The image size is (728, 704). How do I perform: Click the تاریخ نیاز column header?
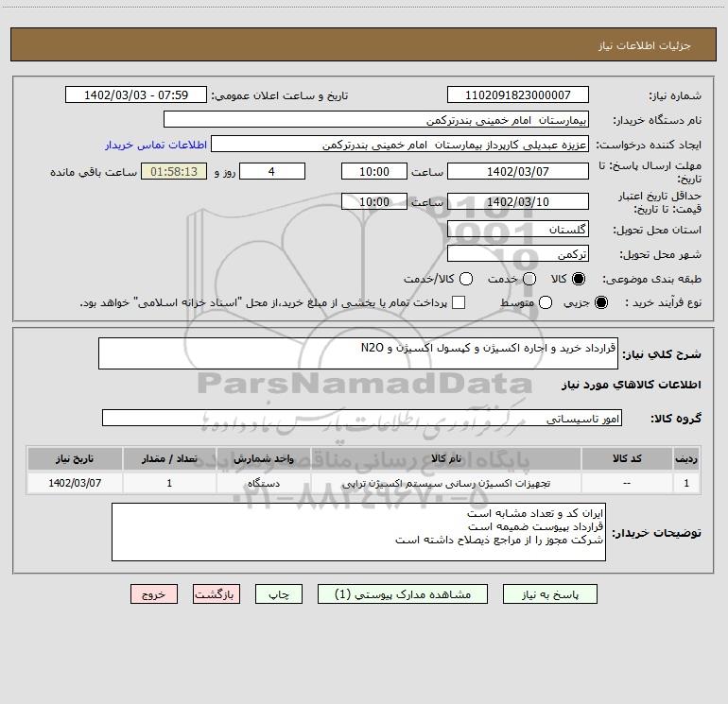point(75,459)
